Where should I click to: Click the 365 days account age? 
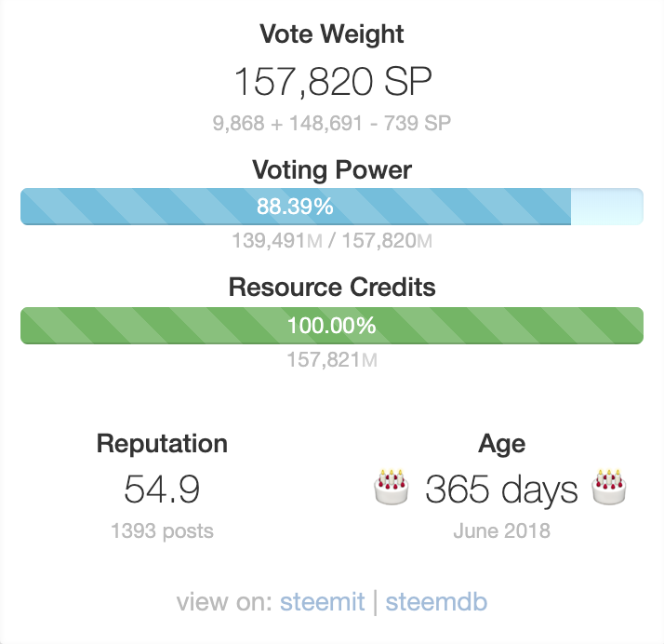click(x=501, y=490)
